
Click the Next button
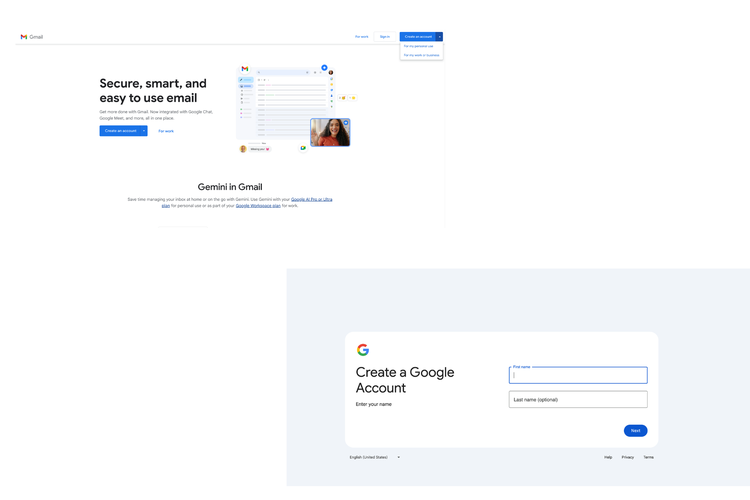coord(635,431)
